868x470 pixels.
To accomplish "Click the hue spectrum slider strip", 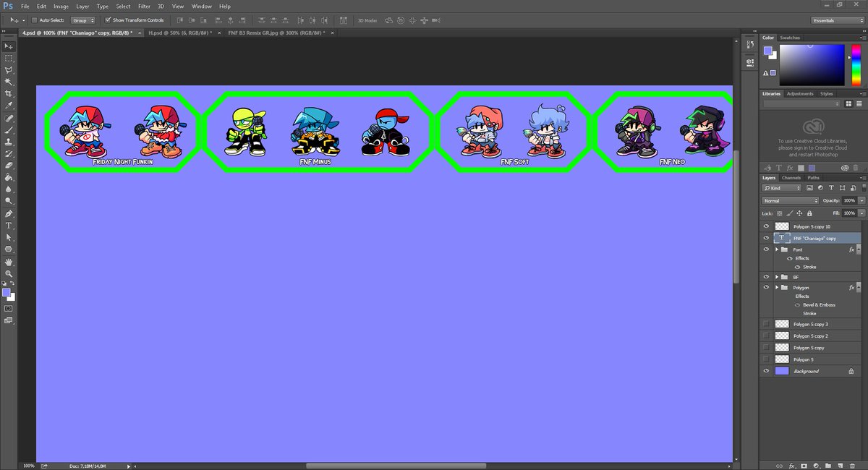I will tap(857, 64).
